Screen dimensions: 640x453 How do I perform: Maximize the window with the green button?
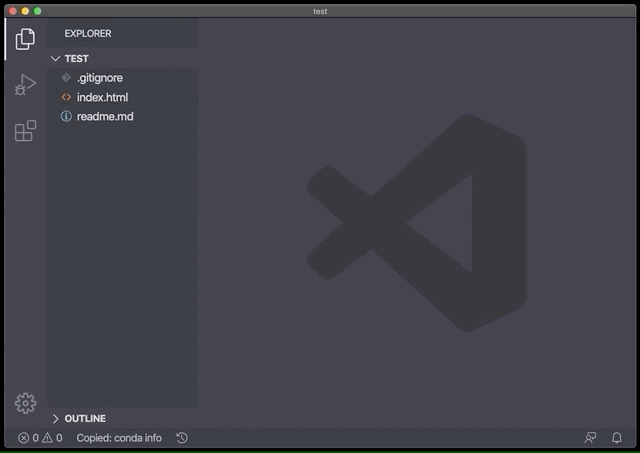coord(38,11)
